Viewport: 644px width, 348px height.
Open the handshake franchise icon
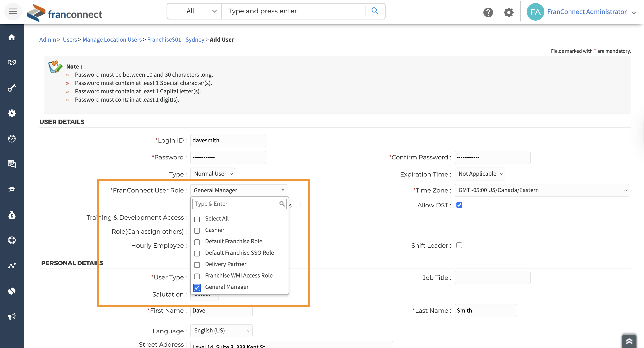12,62
